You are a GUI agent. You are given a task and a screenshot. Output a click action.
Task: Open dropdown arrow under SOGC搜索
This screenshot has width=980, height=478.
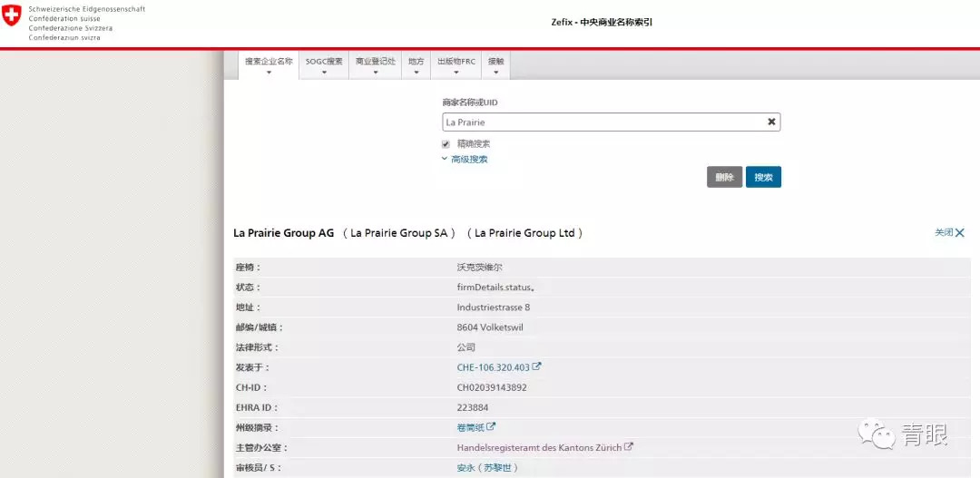pos(324,73)
